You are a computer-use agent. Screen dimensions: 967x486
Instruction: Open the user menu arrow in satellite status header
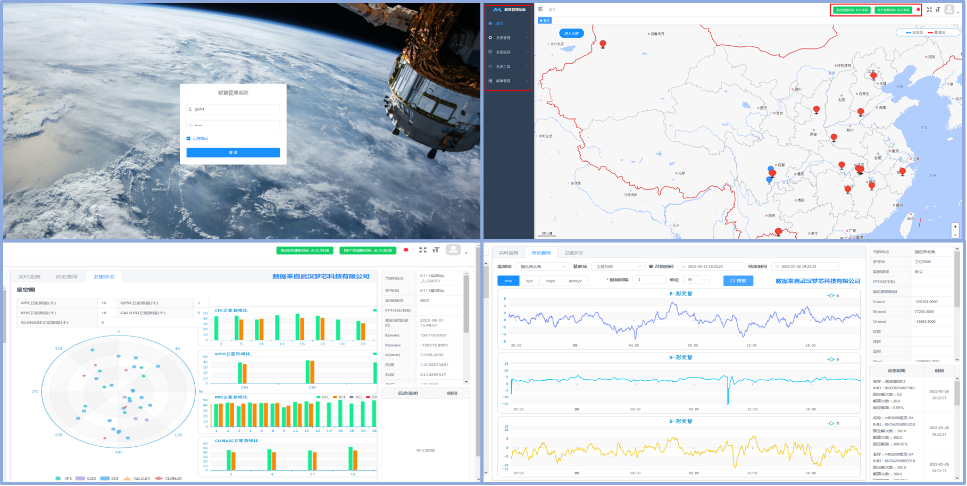point(466,252)
